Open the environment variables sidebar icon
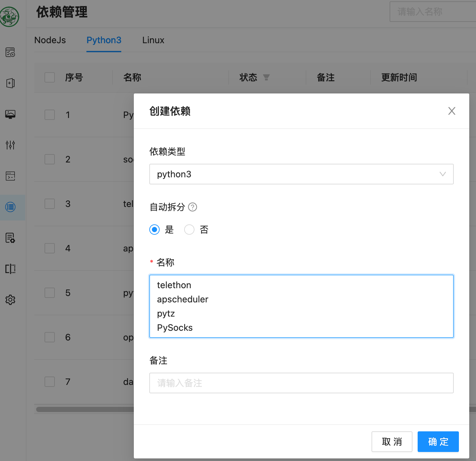The width and height of the screenshot is (476, 461). pos(10,114)
